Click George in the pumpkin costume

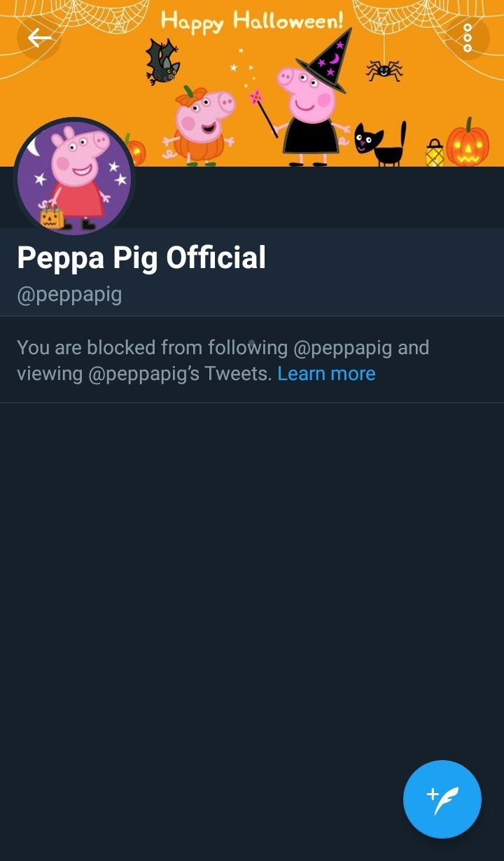click(198, 126)
